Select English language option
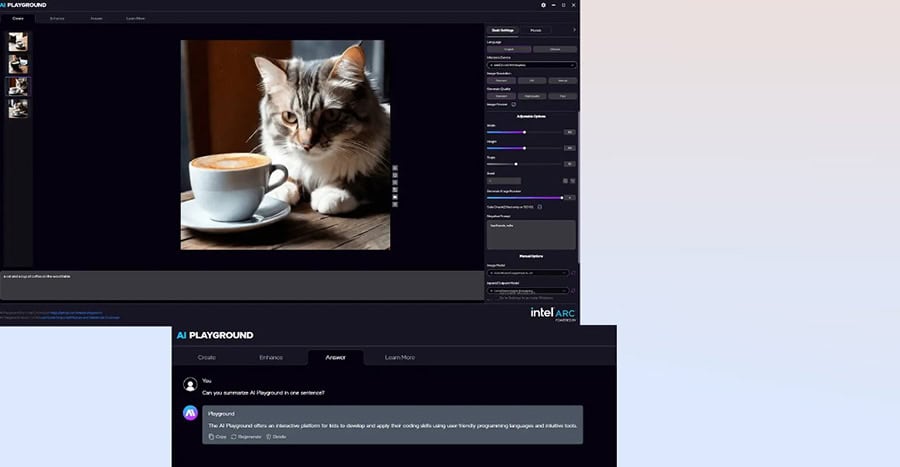The width and height of the screenshot is (900, 467). pos(509,49)
